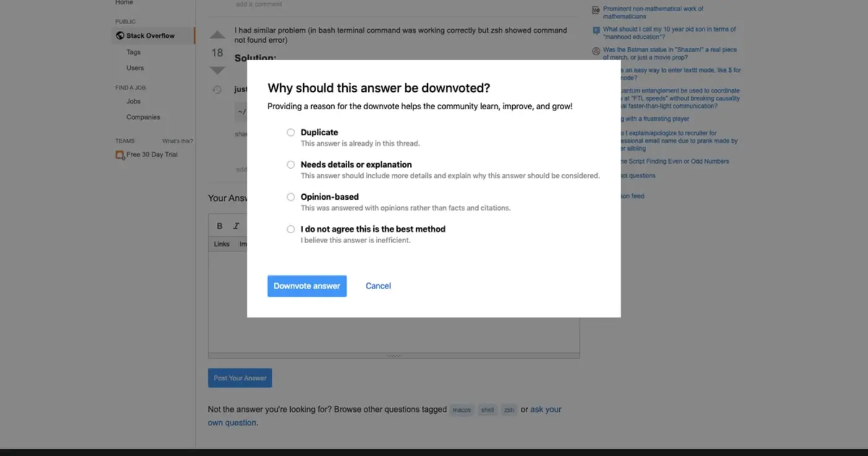Apply bold formatting in the answer editor
The height and width of the screenshot is (456, 868).
point(219,226)
